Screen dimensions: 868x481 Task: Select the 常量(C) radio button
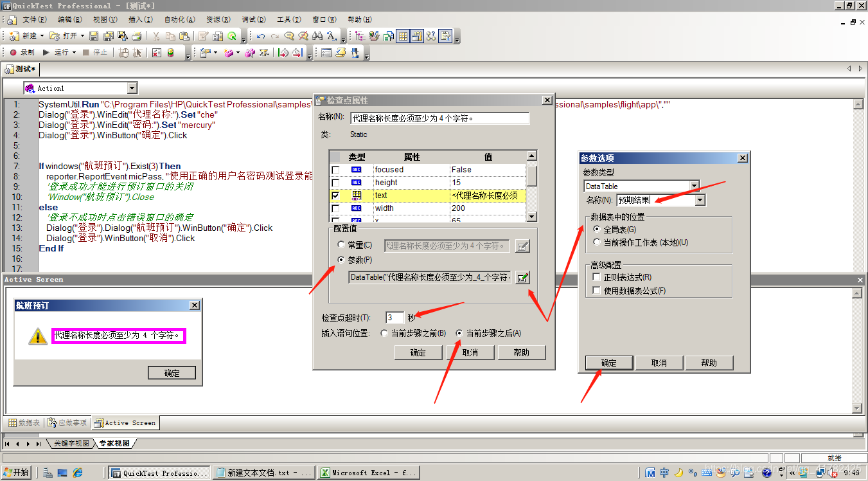(341, 245)
